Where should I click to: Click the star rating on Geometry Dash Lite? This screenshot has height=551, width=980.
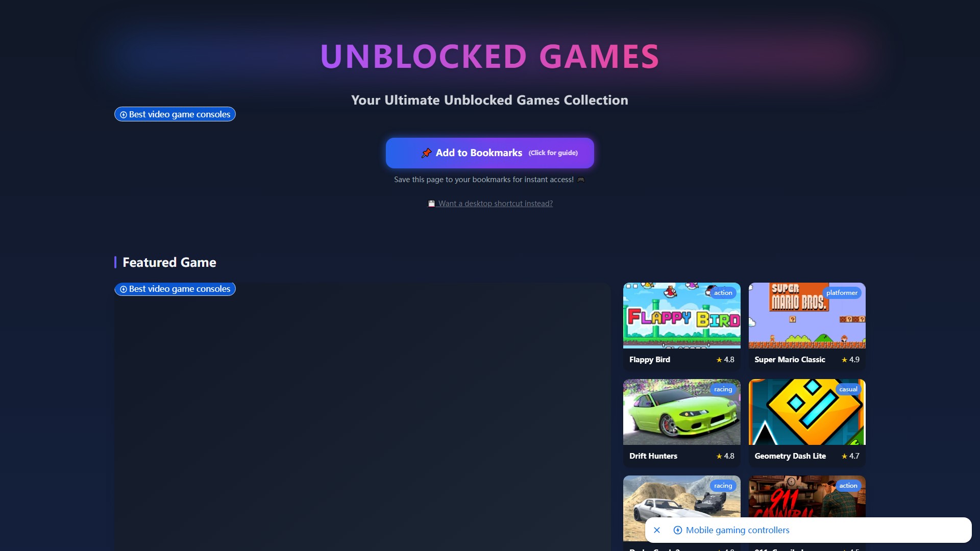click(850, 456)
